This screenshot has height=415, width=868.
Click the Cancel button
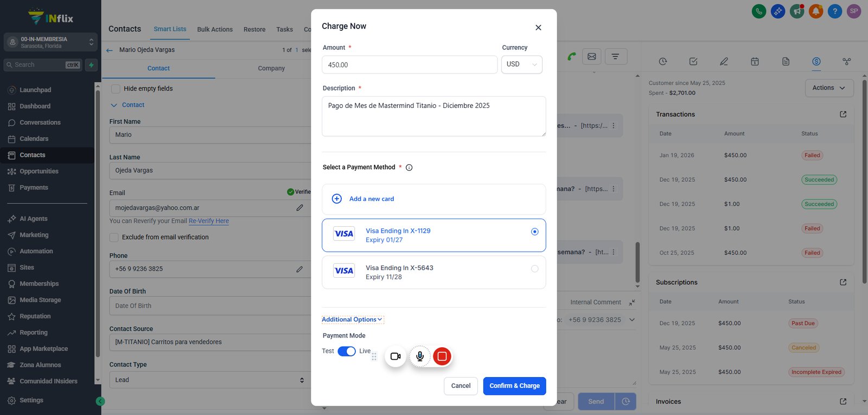coord(461,386)
